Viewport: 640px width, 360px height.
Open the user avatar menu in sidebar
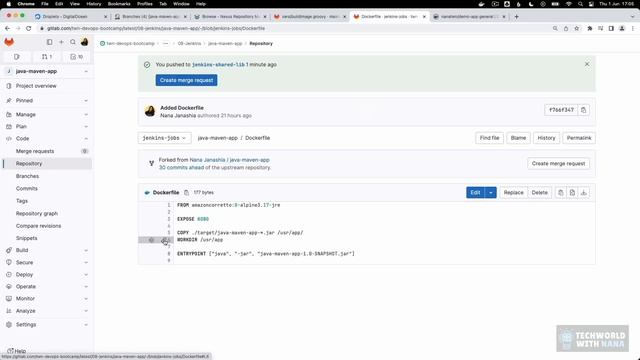coord(84,42)
